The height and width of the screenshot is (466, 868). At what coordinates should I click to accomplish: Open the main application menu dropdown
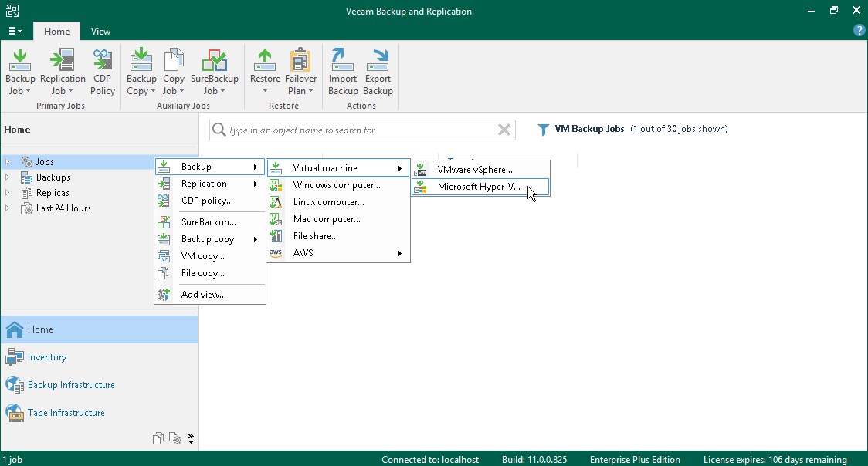[x=15, y=32]
